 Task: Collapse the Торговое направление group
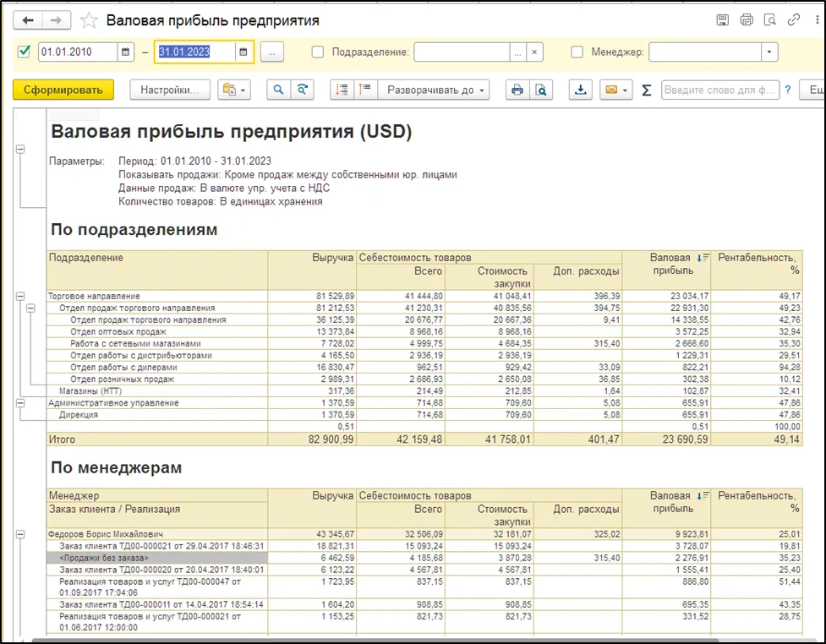20,296
